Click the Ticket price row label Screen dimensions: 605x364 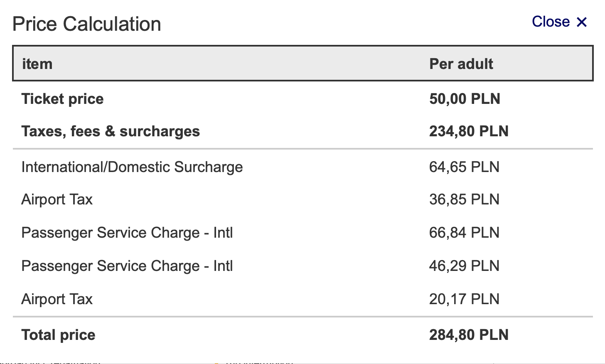point(62,99)
